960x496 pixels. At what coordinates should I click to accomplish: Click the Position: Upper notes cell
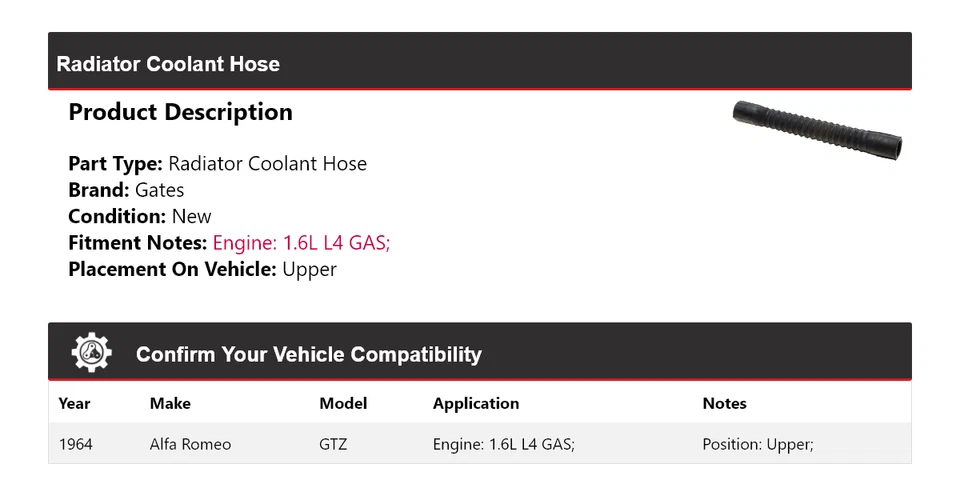[757, 444]
